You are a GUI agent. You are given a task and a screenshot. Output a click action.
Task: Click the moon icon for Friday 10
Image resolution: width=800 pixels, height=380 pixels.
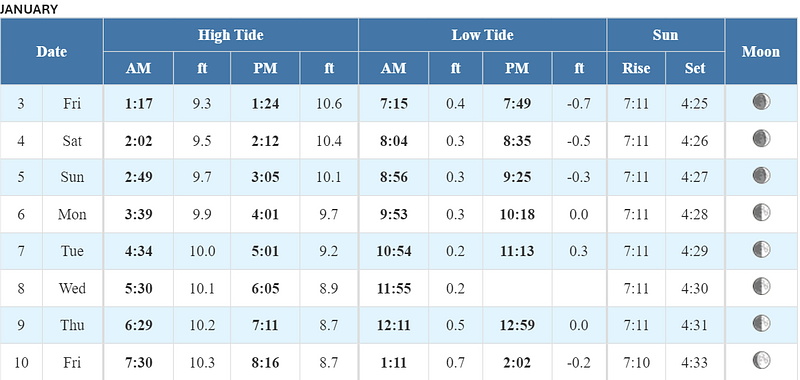tap(761, 360)
